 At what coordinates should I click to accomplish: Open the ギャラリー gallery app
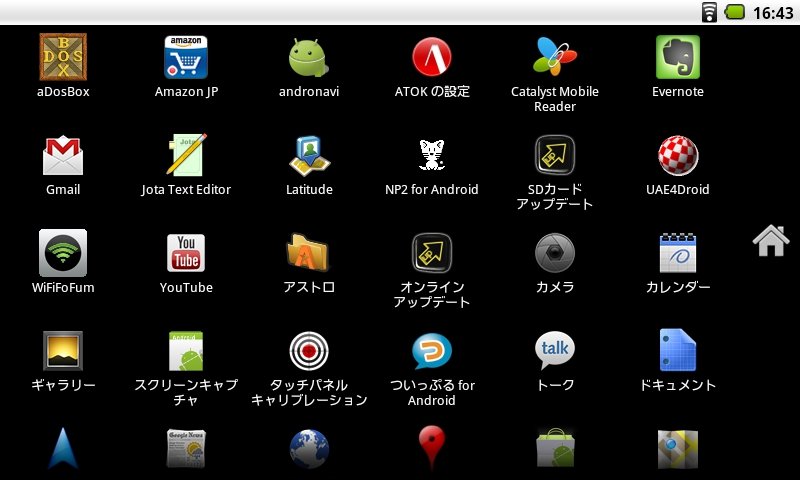(63, 351)
